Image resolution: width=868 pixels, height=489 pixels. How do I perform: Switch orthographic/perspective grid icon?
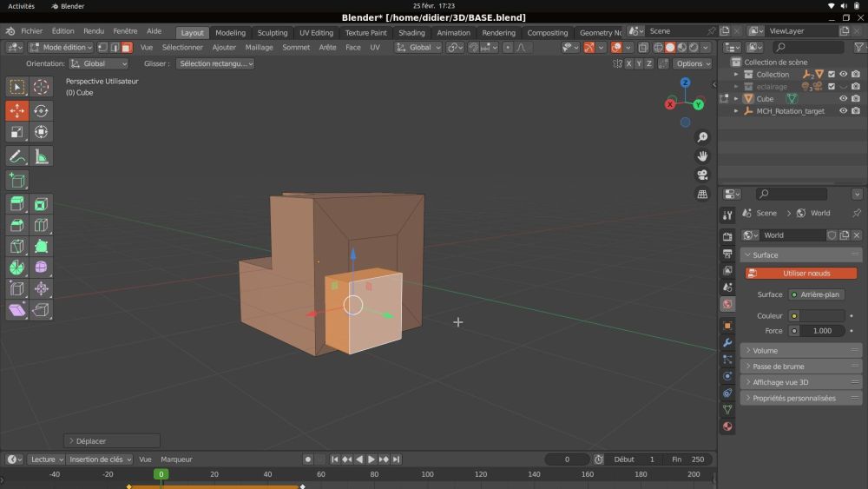click(x=702, y=195)
